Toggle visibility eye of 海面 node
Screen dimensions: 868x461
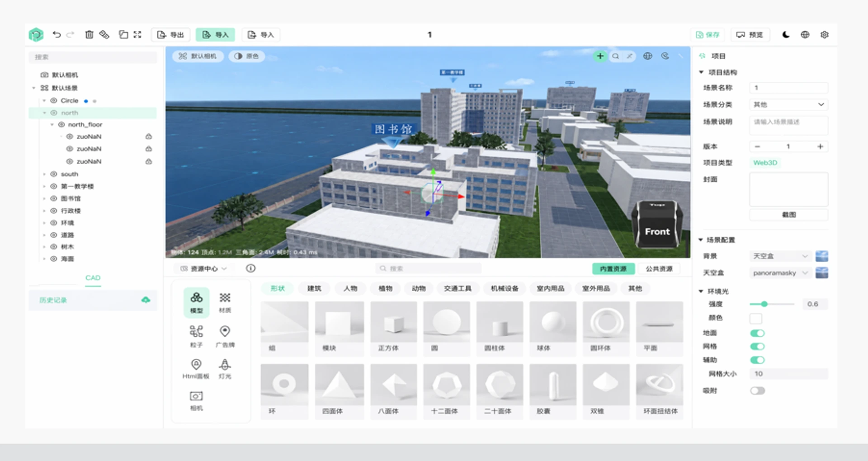tap(54, 259)
